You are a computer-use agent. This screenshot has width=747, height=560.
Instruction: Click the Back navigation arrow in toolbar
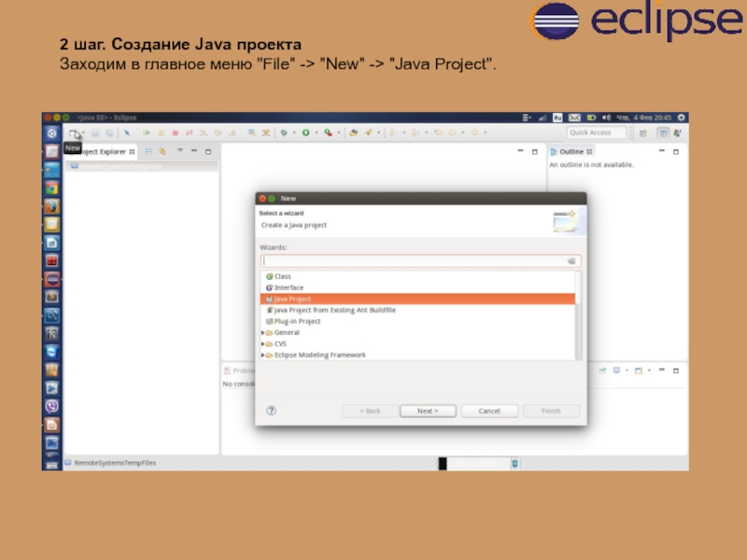tap(452, 133)
